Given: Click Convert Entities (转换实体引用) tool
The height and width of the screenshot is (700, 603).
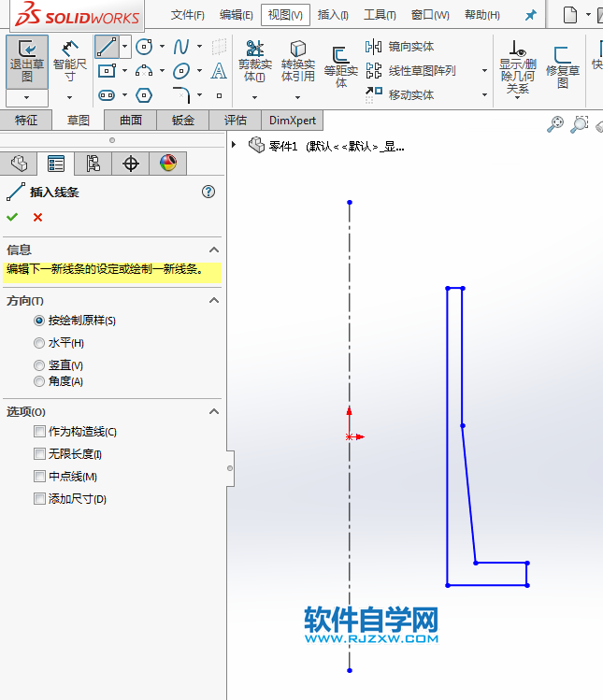Looking at the screenshot, I should 298,61.
